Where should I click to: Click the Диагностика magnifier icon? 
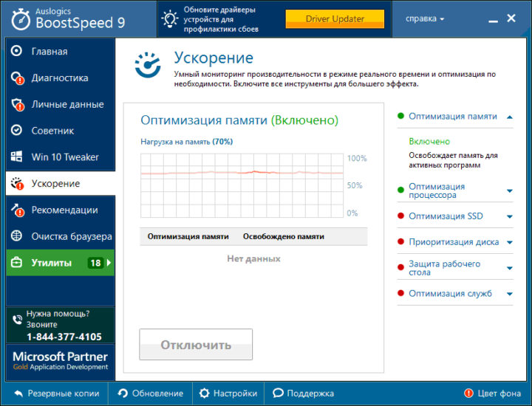coord(17,78)
